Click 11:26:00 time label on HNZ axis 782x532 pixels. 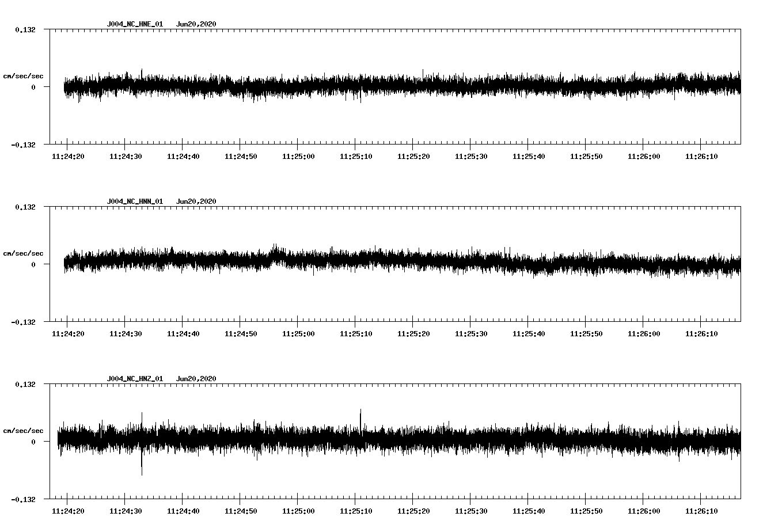644,511
